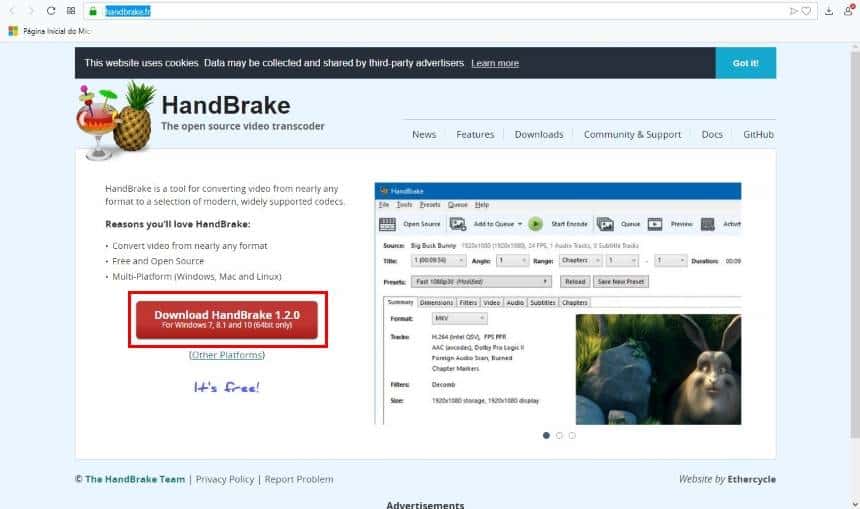The width and height of the screenshot is (860, 509).
Task: Click the page scrollbar down arrow
Action: 855,504
